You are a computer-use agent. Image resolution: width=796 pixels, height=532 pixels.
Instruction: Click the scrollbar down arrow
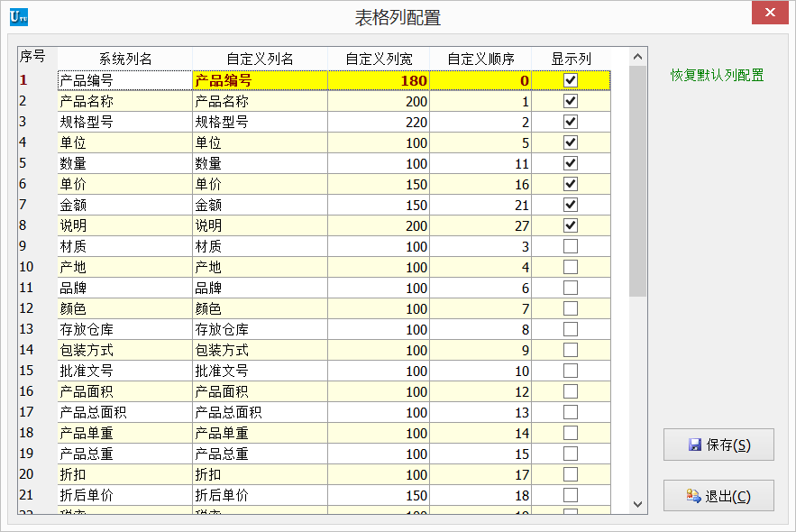638,505
